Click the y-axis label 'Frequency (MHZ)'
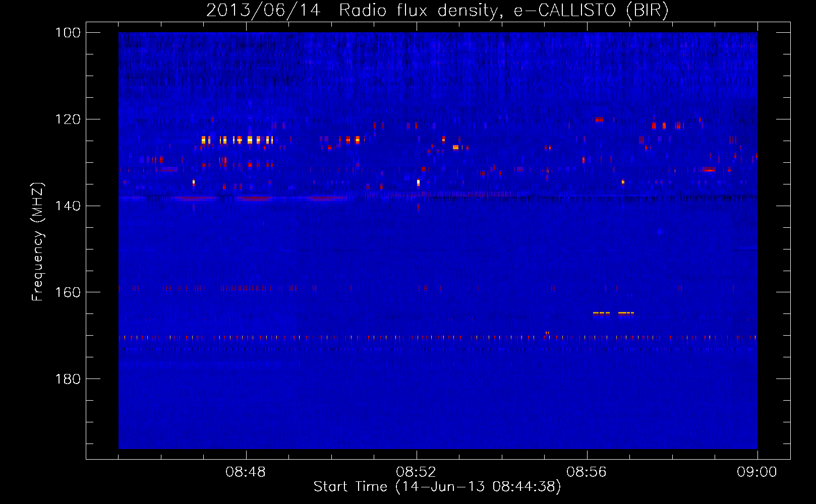Viewport: 816px width, 504px height. 38,242
